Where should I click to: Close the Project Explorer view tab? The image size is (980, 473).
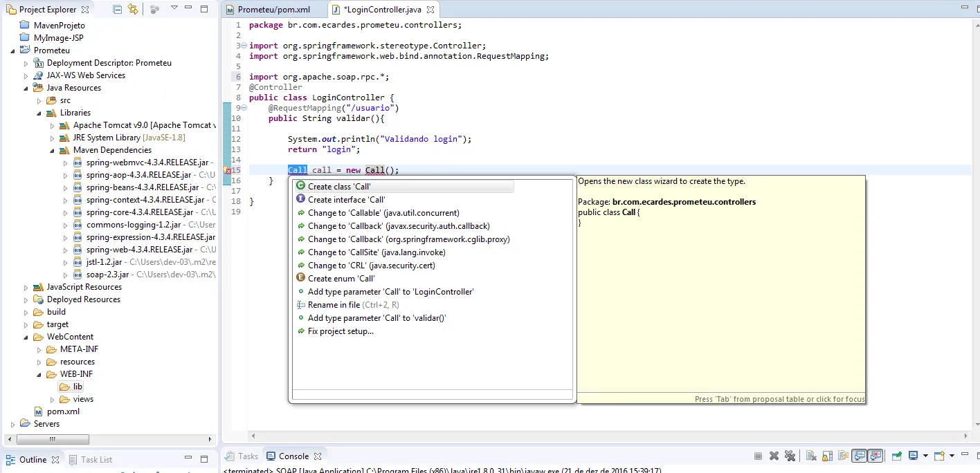[x=85, y=10]
